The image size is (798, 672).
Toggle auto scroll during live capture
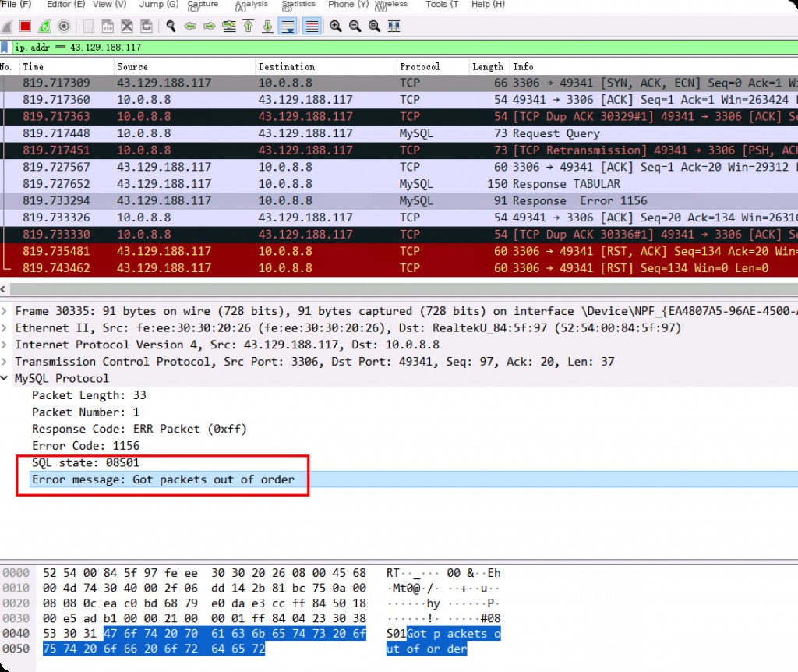pos(288,26)
